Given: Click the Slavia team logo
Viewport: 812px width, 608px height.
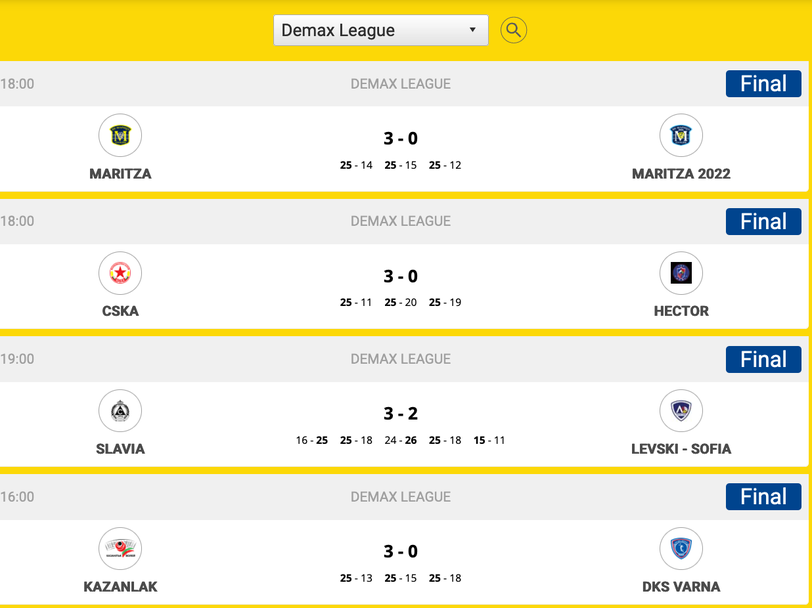Looking at the screenshot, I should 120,411.
